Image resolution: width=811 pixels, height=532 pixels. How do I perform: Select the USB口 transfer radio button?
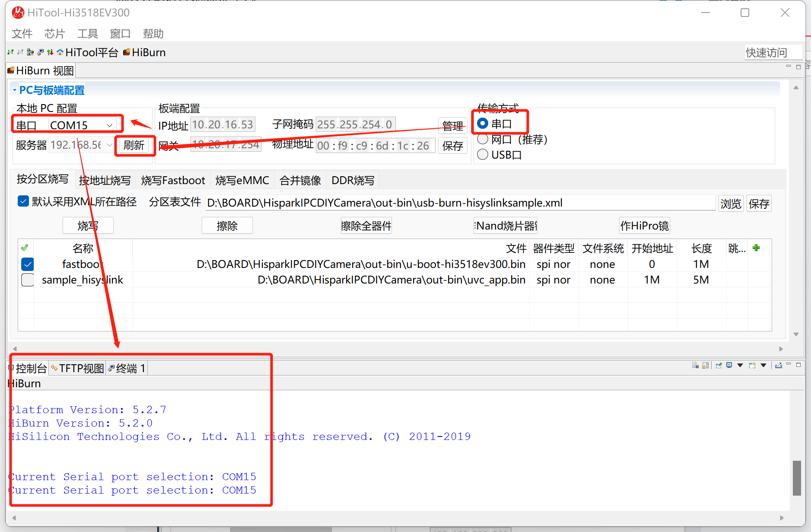pos(483,154)
